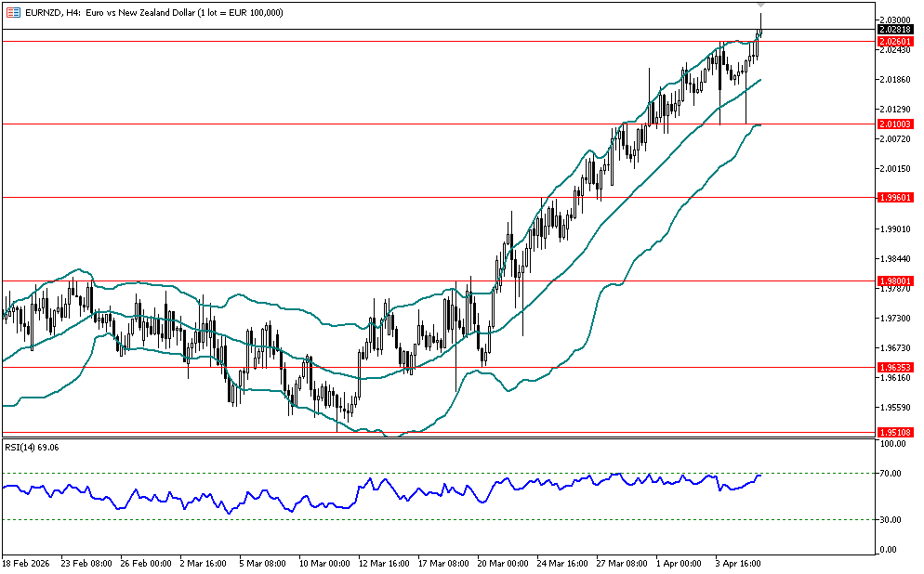
Task: Click the black current price label 2.02818
Action: (893, 30)
